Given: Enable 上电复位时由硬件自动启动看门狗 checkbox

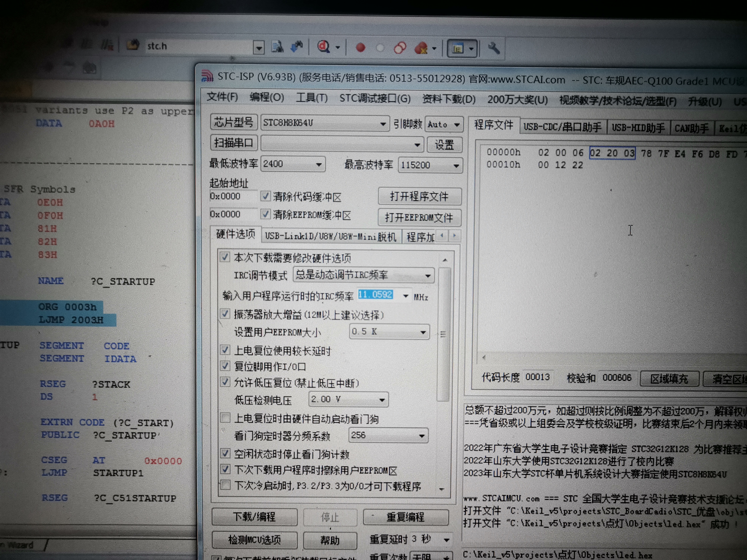Looking at the screenshot, I should (225, 418).
